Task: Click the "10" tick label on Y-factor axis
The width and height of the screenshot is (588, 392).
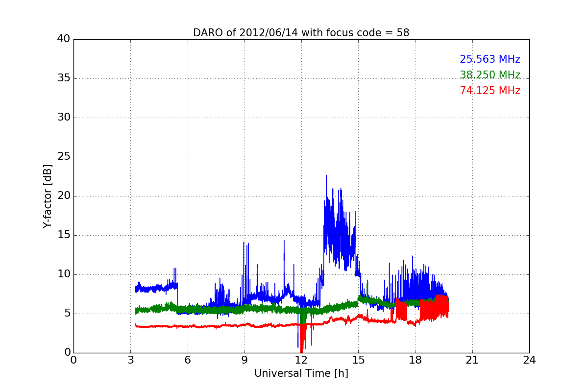Action: pos(64,274)
